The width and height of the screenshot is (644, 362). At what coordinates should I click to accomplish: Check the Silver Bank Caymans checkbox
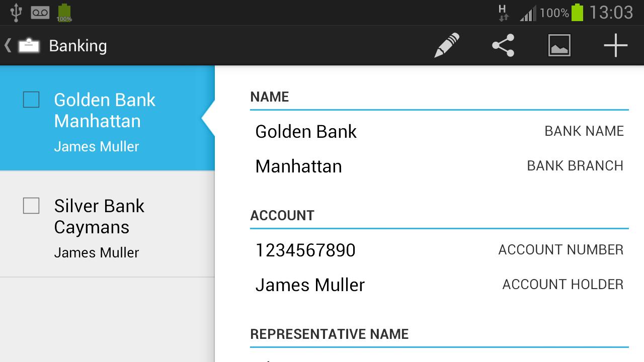point(31,206)
